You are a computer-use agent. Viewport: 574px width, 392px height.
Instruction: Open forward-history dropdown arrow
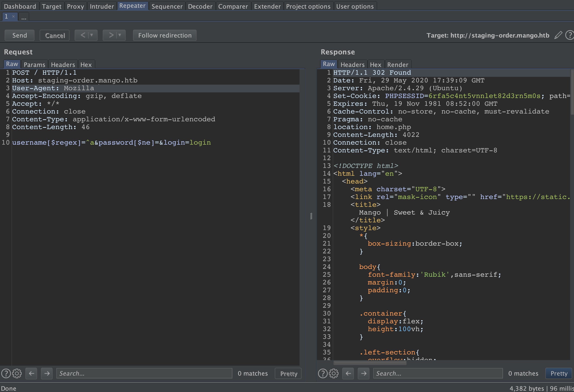click(120, 35)
